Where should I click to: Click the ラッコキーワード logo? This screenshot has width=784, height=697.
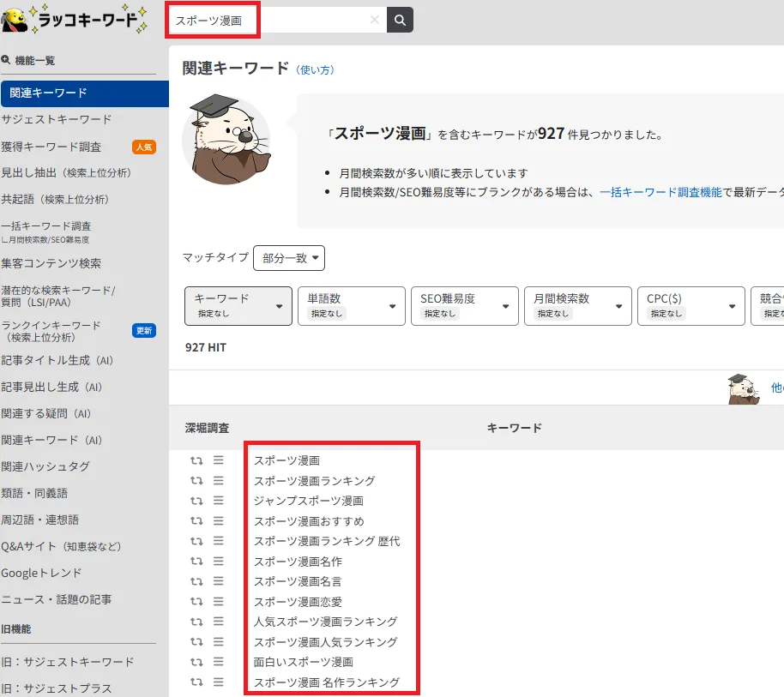click(74, 20)
